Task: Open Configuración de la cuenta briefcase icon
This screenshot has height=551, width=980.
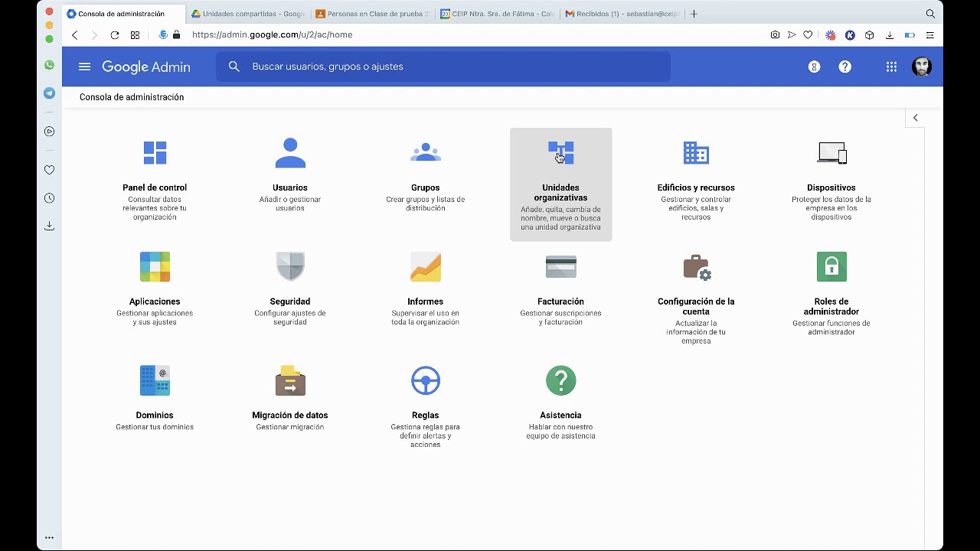Action: tap(697, 267)
